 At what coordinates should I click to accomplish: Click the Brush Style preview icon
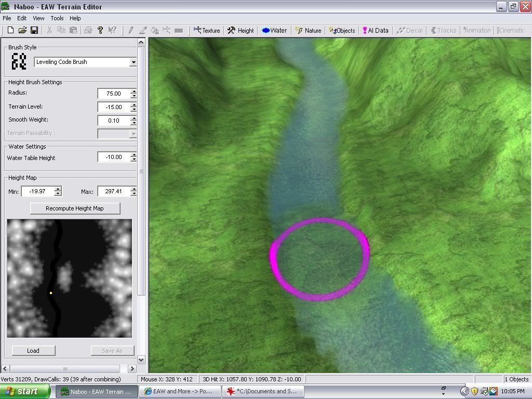(x=19, y=61)
